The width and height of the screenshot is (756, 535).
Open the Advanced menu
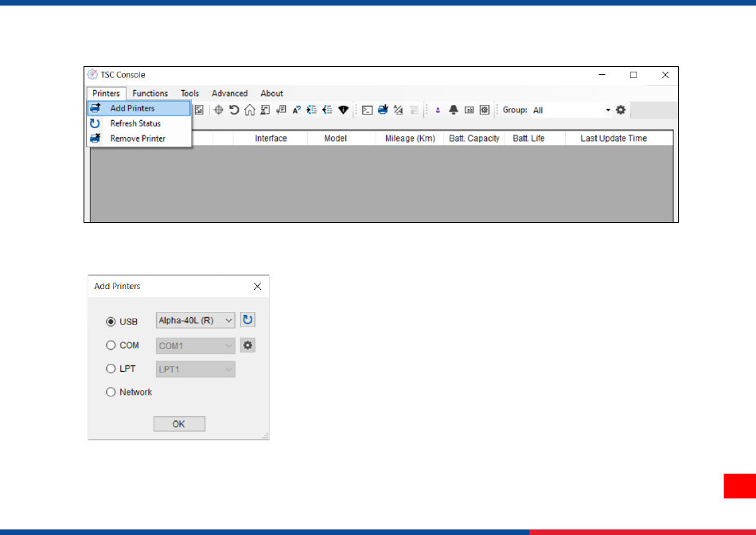tap(229, 93)
